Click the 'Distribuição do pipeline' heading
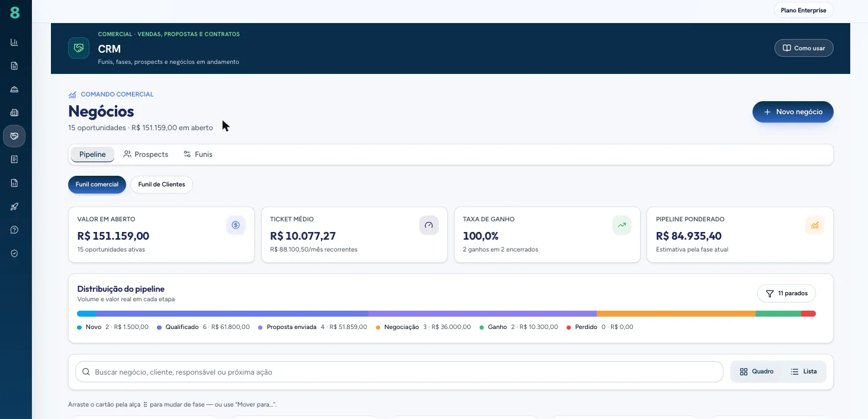Viewport: 868px width, 419px height. pos(121,289)
